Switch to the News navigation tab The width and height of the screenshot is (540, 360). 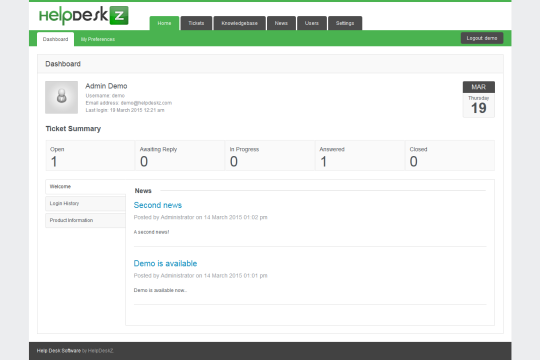(x=281, y=23)
